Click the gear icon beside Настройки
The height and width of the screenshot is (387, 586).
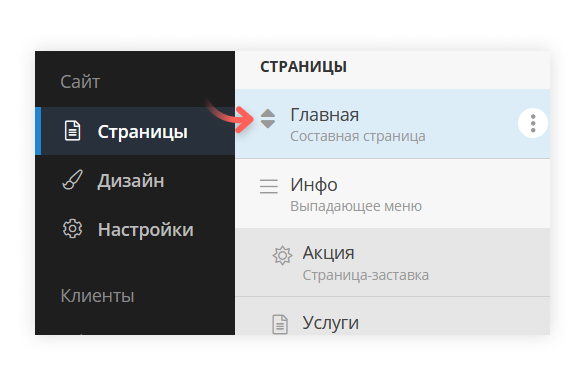(x=73, y=229)
